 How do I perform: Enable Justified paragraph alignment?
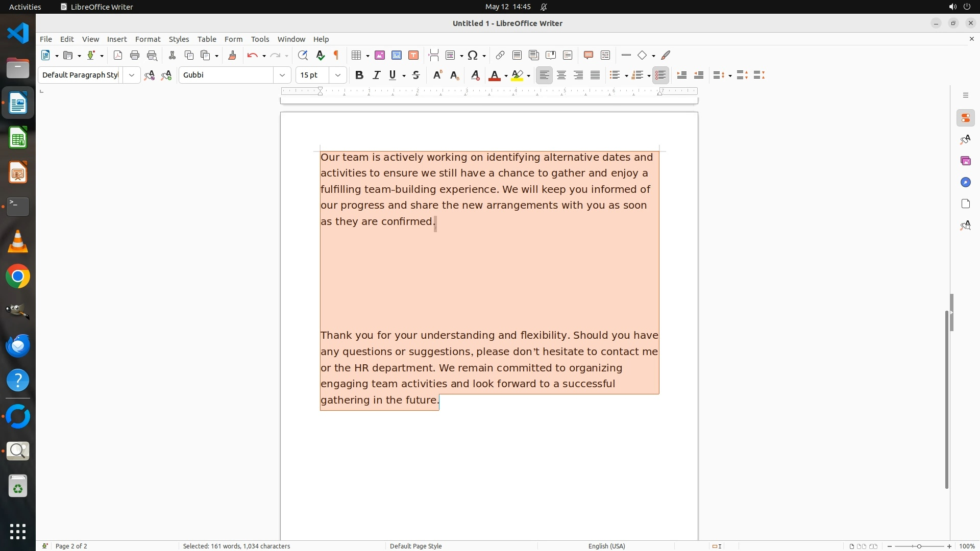coord(595,76)
